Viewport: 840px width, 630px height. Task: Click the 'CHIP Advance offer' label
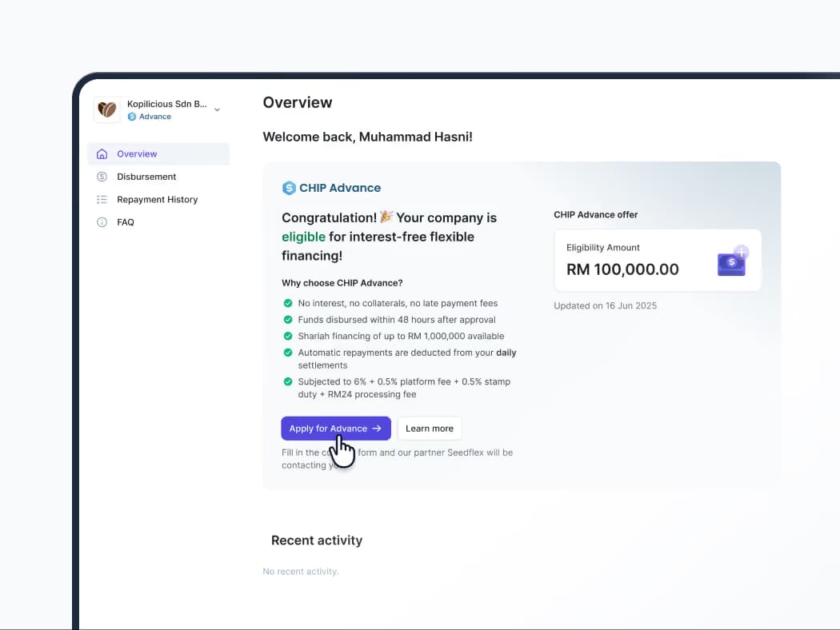(596, 214)
